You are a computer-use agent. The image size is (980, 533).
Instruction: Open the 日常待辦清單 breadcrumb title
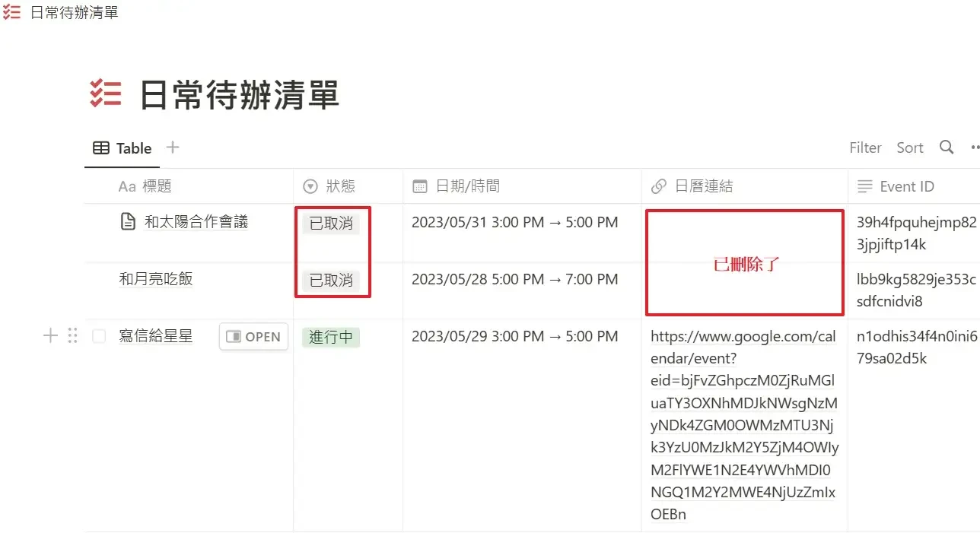pyautogui.click(x=74, y=13)
